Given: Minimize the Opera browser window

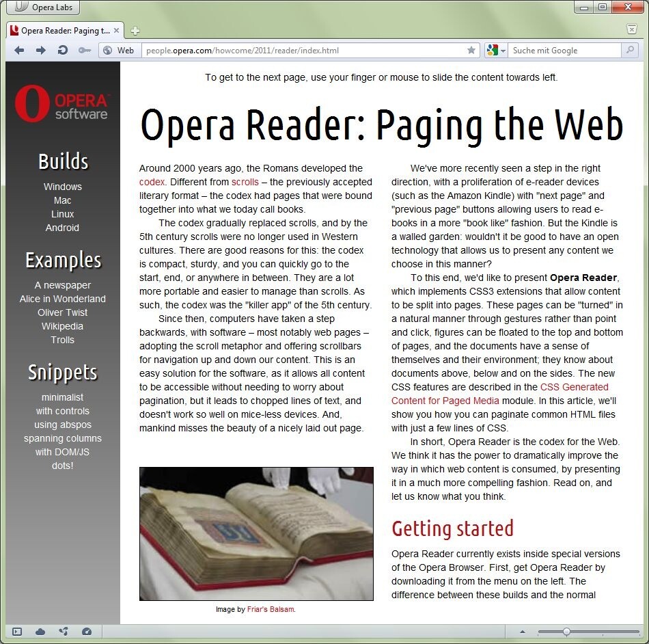Looking at the screenshot, I should 584,7.
